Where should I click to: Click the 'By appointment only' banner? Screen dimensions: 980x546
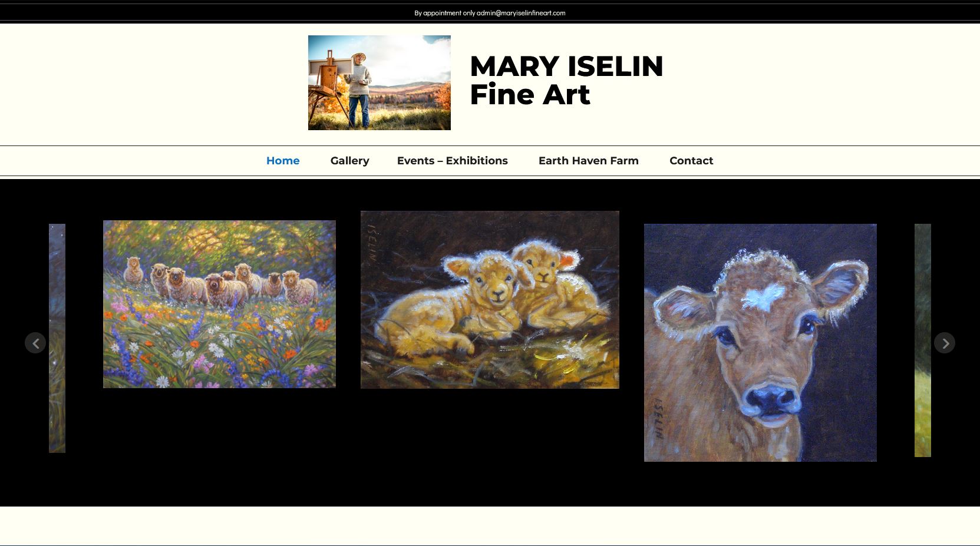[490, 13]
